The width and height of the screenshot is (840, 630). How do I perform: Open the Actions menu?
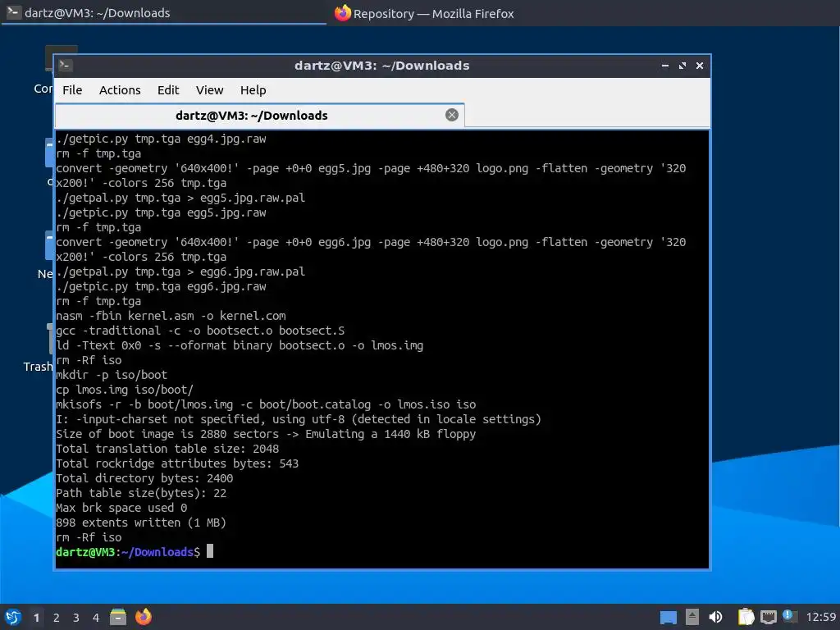point(120,90)
